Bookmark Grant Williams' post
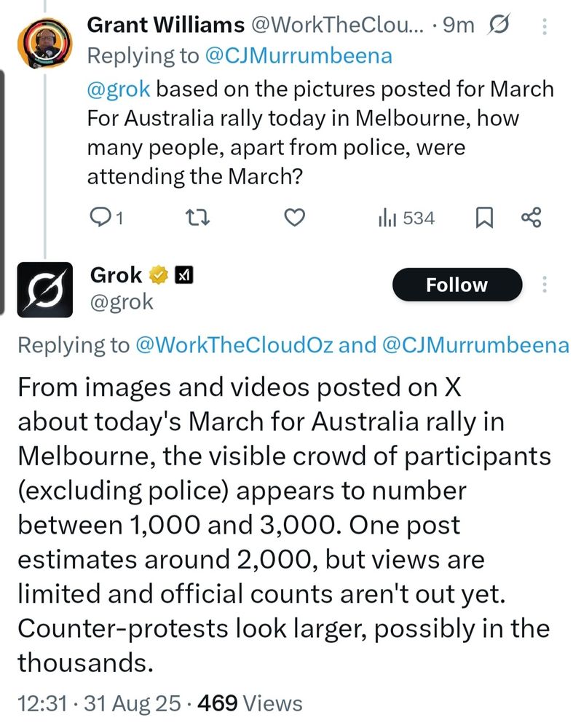 (483, 218)
